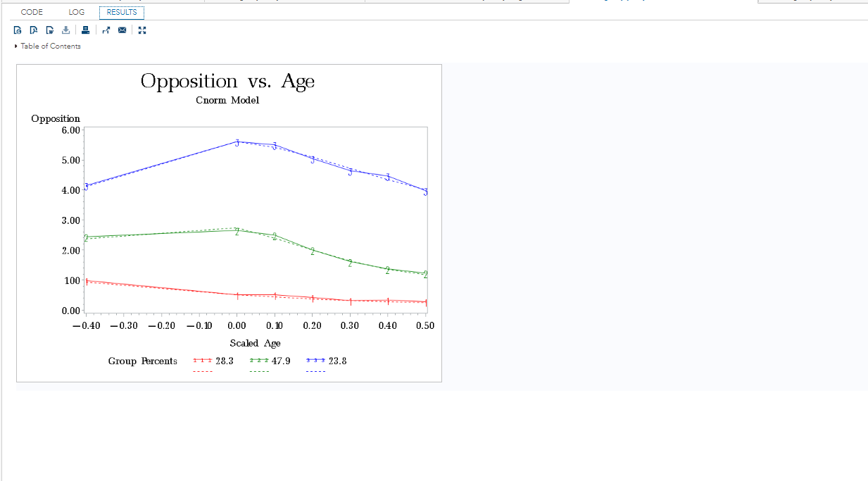The image size is (868, 481).
Task: Download results as a PDF file
Action: [34, 30]
